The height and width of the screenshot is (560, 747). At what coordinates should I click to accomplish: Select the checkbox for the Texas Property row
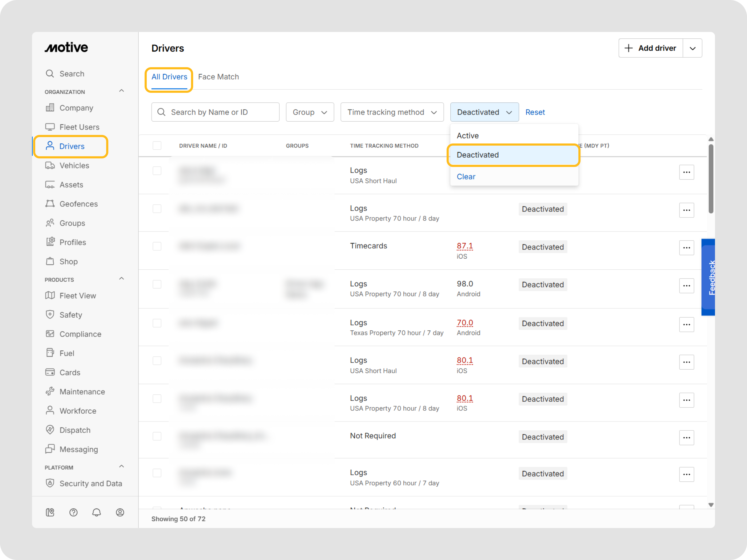157,323
